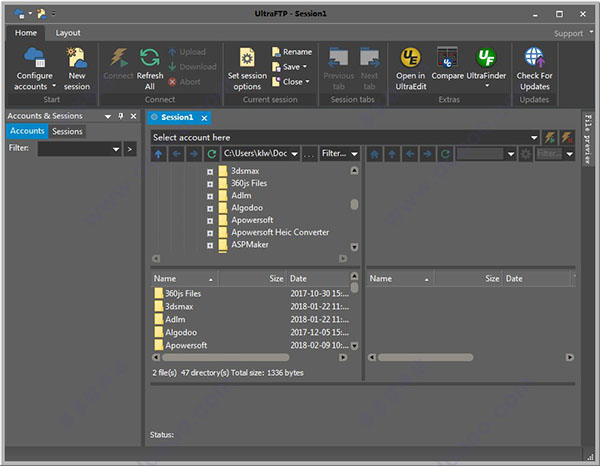Expand the 3dsmax tree node

click(x=210, y=172)
